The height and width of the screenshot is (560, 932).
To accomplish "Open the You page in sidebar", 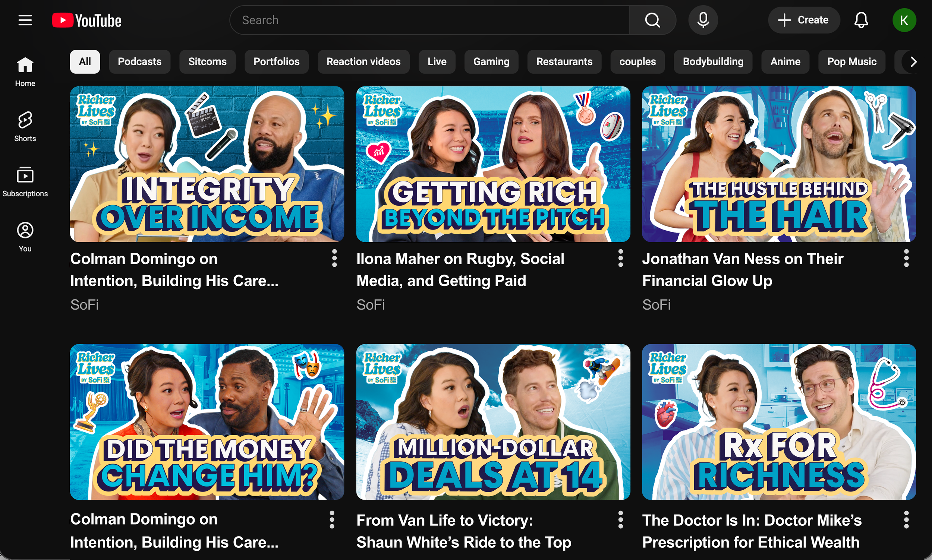I will (25, 237).
